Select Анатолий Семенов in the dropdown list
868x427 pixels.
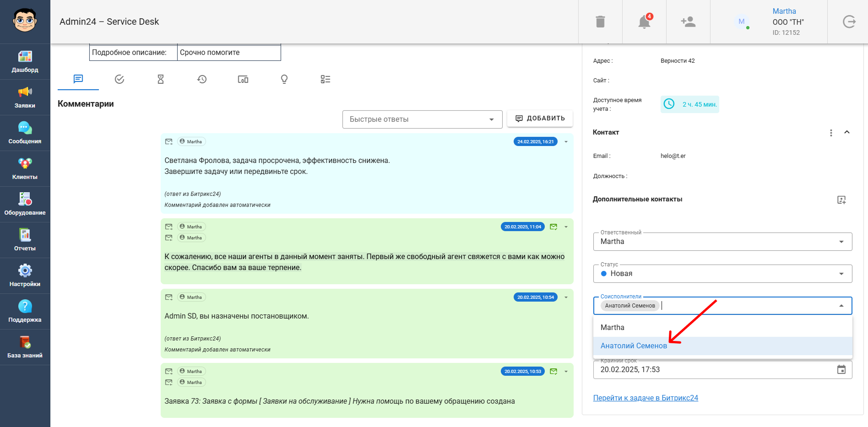pyautogui.click(x=722, y=346)
